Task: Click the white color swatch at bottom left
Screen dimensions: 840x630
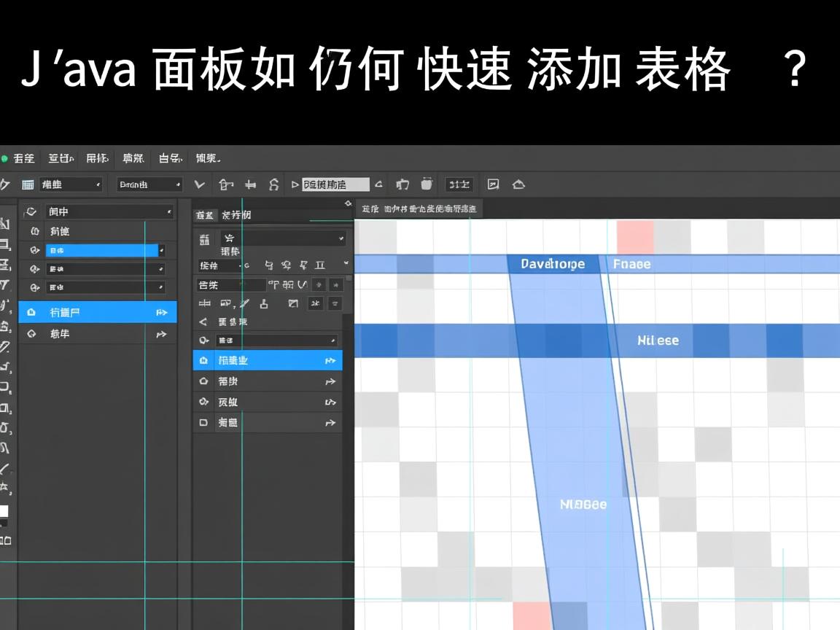Action: tap(5, 511)
